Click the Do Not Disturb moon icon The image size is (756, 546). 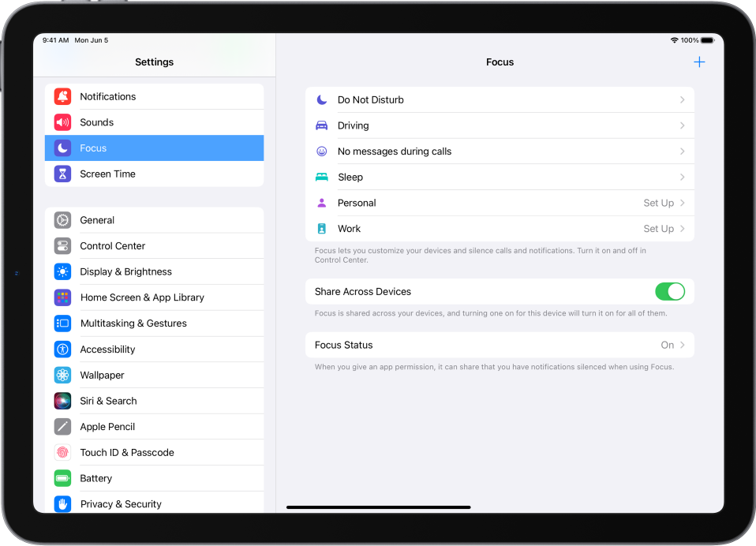pyautogui.click(x=322, y=99)
